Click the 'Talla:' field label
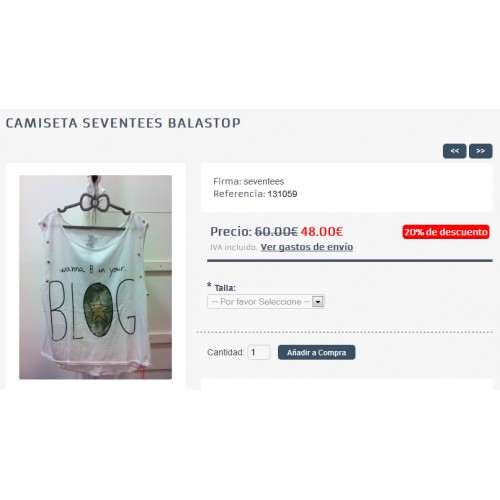 pyautogui.click(x=225, y=288)
